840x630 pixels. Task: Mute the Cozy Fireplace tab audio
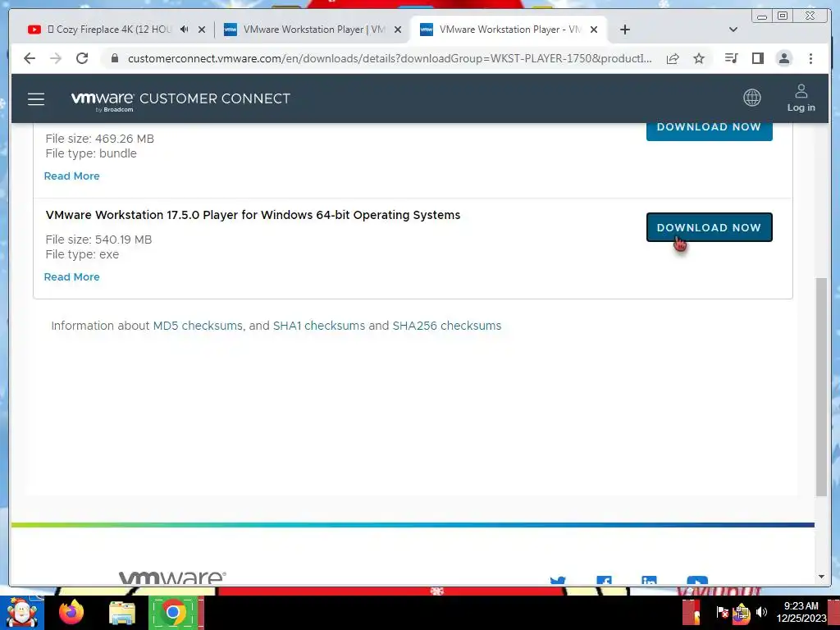tap(185, 30)
